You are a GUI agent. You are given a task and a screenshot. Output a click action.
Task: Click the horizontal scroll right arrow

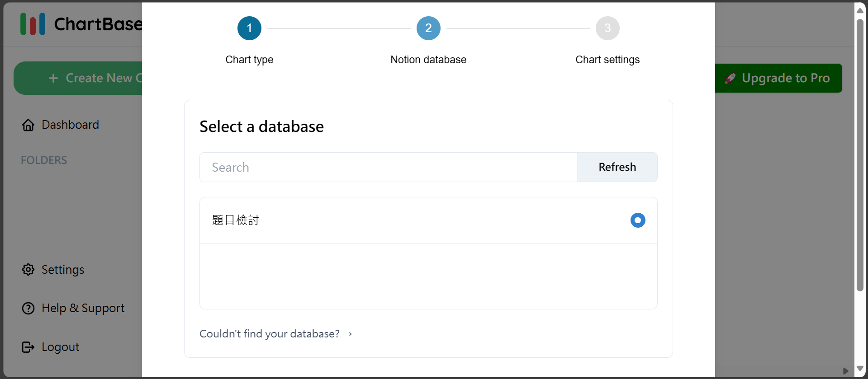845,371
